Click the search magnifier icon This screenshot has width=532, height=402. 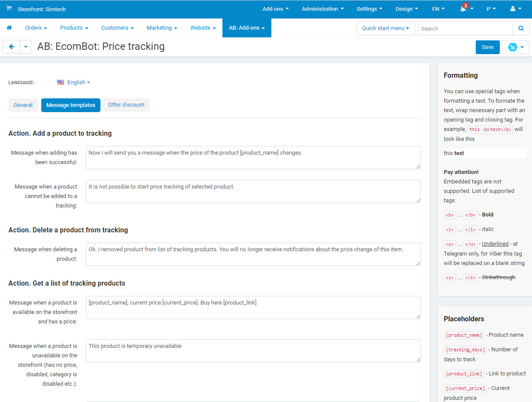[521, 28]
